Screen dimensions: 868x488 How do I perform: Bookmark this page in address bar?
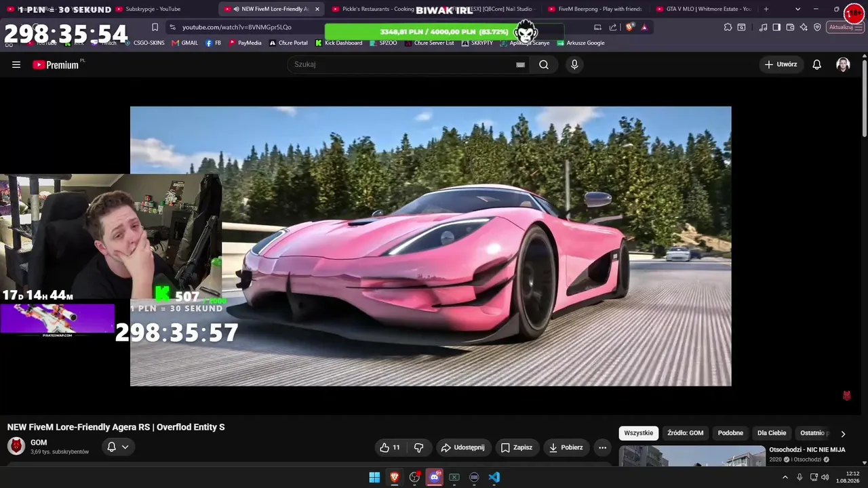pyautogui.click(x=155, y=27)
